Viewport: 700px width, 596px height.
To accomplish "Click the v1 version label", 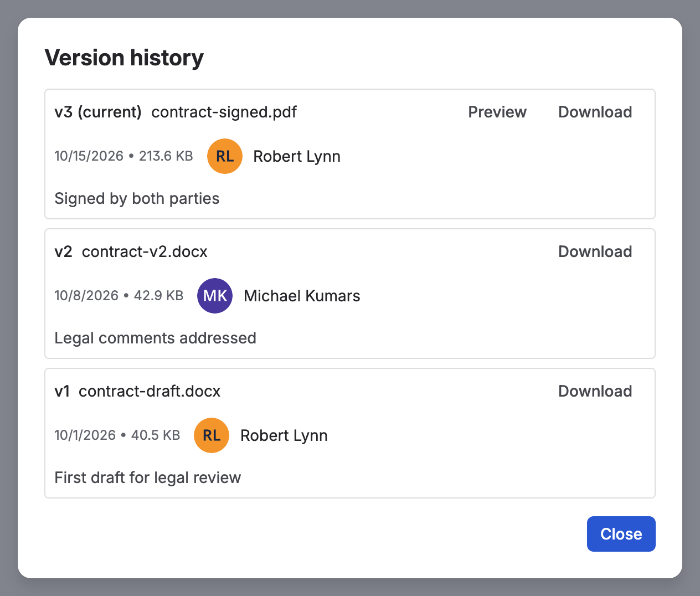I will click(62, 392).
